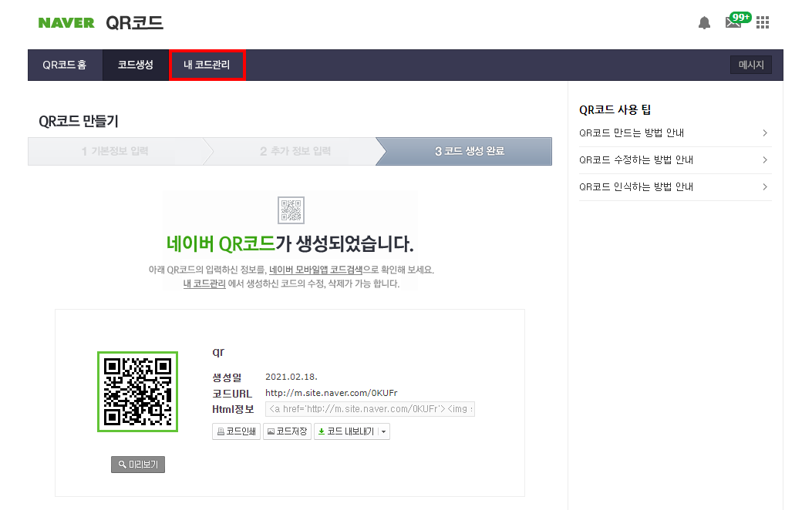Viewport: 812px width, 510px height.
Task: Click the creation date 2021.02.18.
Action: (291, 377)
